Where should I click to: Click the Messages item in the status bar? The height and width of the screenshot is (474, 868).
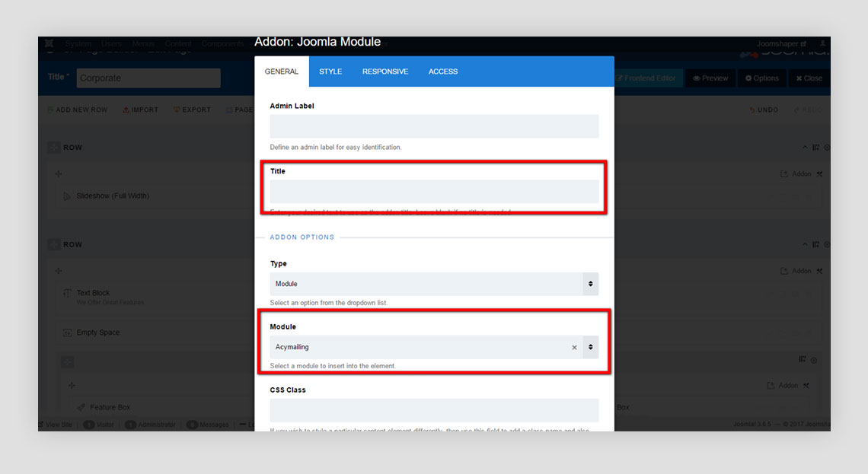(208, 425)
